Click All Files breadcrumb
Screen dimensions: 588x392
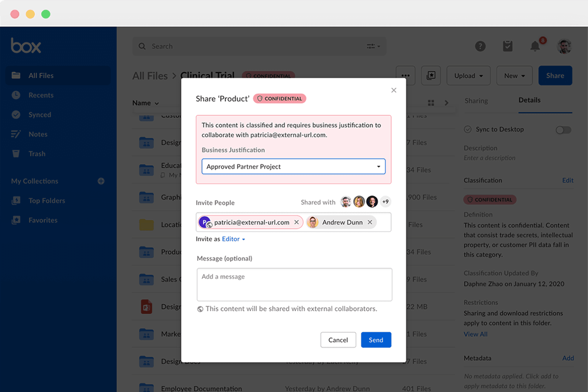(x=150, y=76)
